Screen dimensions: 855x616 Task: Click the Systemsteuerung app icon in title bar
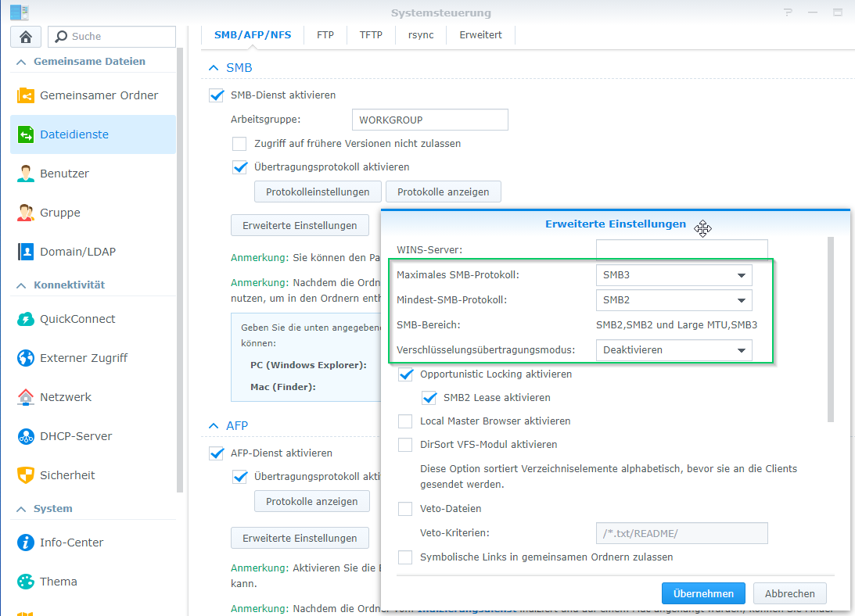click(19, 12)
